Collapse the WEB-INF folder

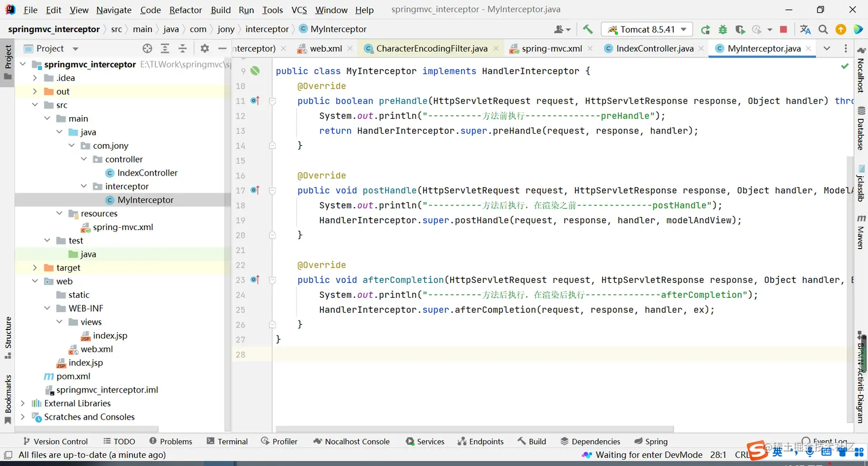[x=47, y=308]
